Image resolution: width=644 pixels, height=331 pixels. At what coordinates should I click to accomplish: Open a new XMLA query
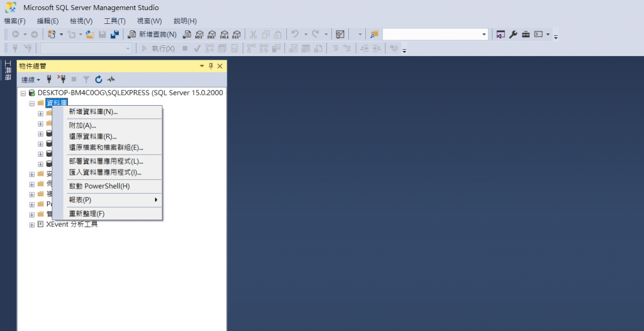(225, 35)
